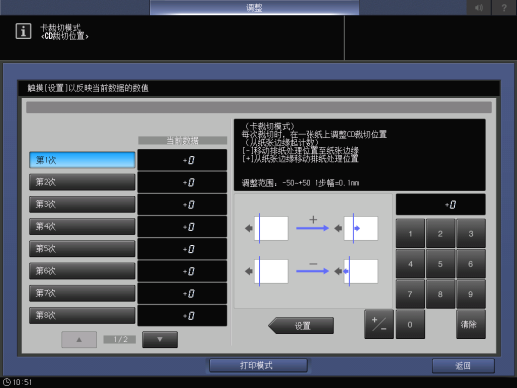The width and height of the screenshot is (517, 388).
Task: Click the current data value for 第5次
Action: 182,249
